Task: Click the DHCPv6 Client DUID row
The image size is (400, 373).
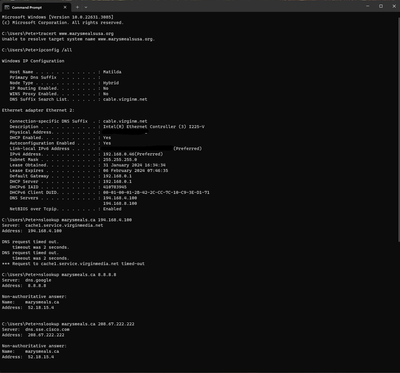Action: click(109, 193)
